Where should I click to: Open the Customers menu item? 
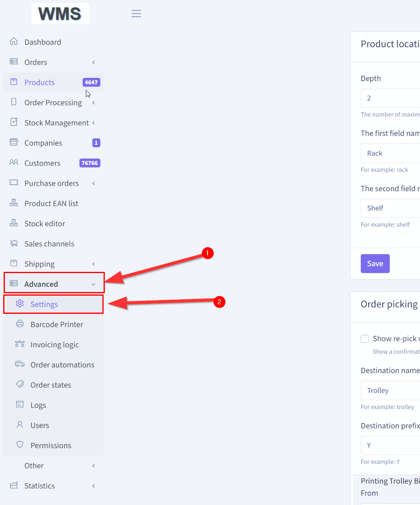tap(42, 163)
